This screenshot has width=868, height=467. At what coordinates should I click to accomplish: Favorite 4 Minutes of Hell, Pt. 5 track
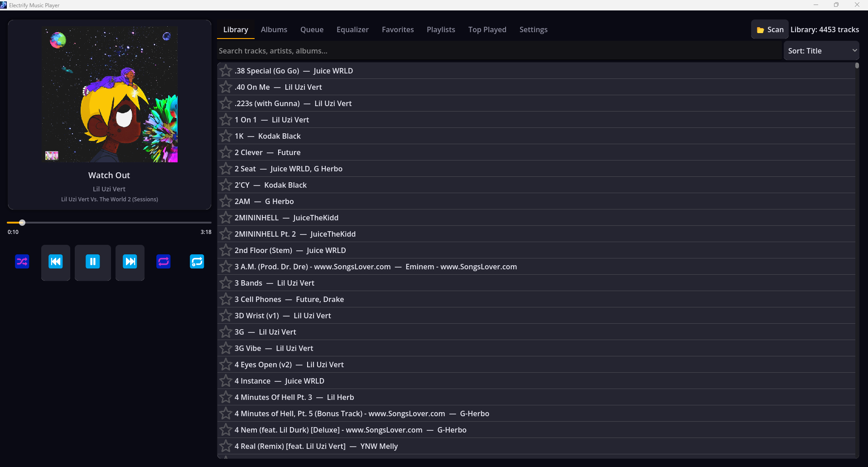[226, 413]
